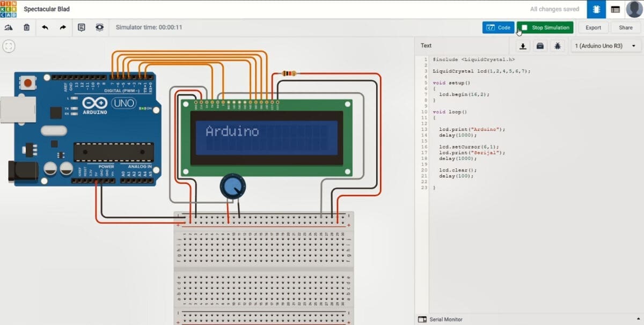The image size is (644, 325).
Task: Open the debugger bug icon
Action: click(x=558, y=46)
